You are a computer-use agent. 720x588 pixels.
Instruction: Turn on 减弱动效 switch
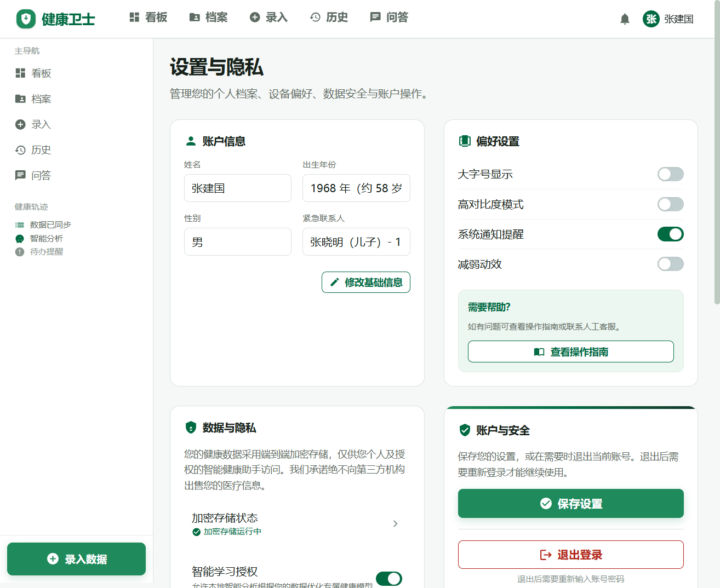(671, 264)
